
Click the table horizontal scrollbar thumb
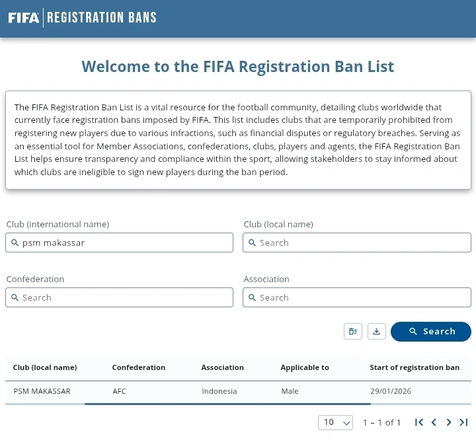(227, 404)
